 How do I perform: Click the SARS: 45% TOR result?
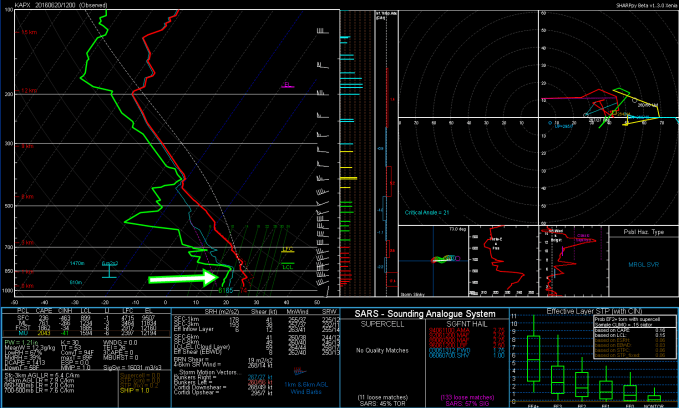[382, 403]
